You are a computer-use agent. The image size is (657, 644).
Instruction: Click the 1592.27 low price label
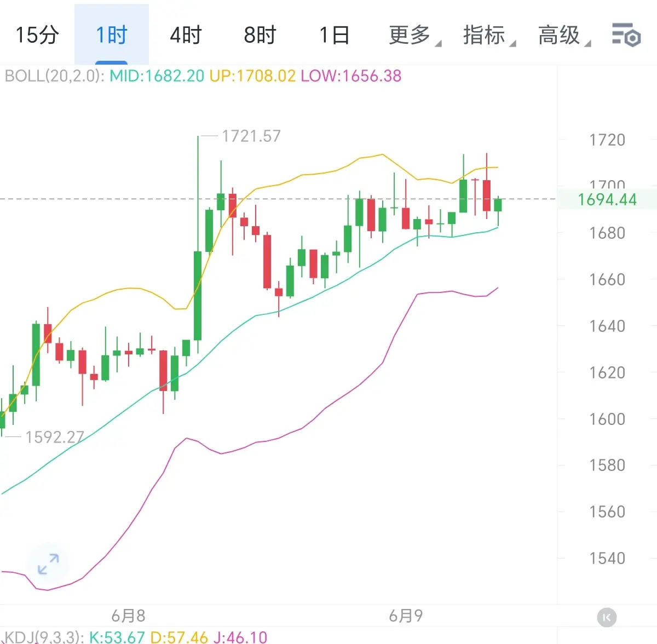(x=55, y=437)
